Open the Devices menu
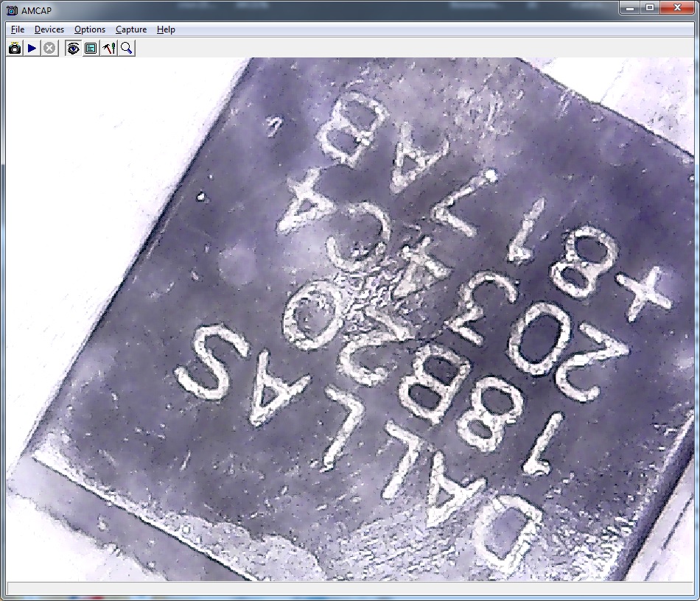The height and width of the screenshot is (601, 700). tap(49, 29)
